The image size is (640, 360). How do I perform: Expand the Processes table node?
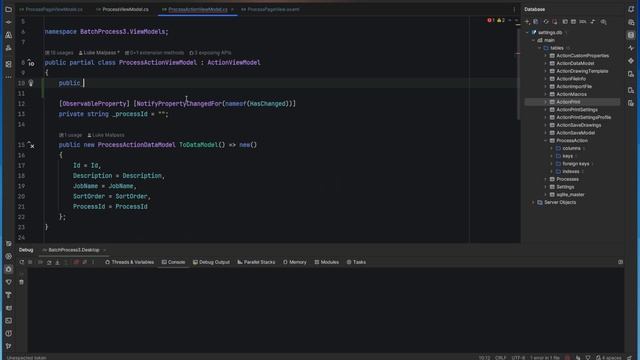tap(546, 179)
